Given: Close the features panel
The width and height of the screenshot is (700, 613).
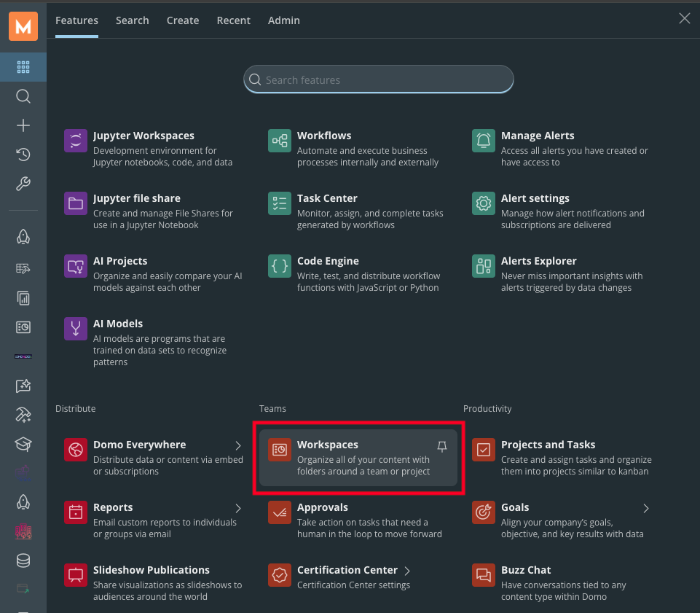Looking at the screenshot, I should (685, 18).
